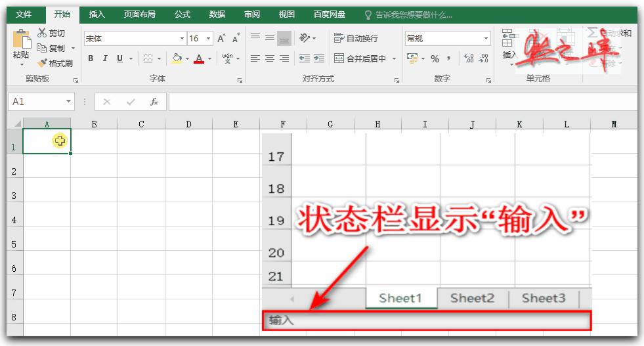Open fill color dropdown arrow
This screenshot has width=644, height=346.
[187, 59]
